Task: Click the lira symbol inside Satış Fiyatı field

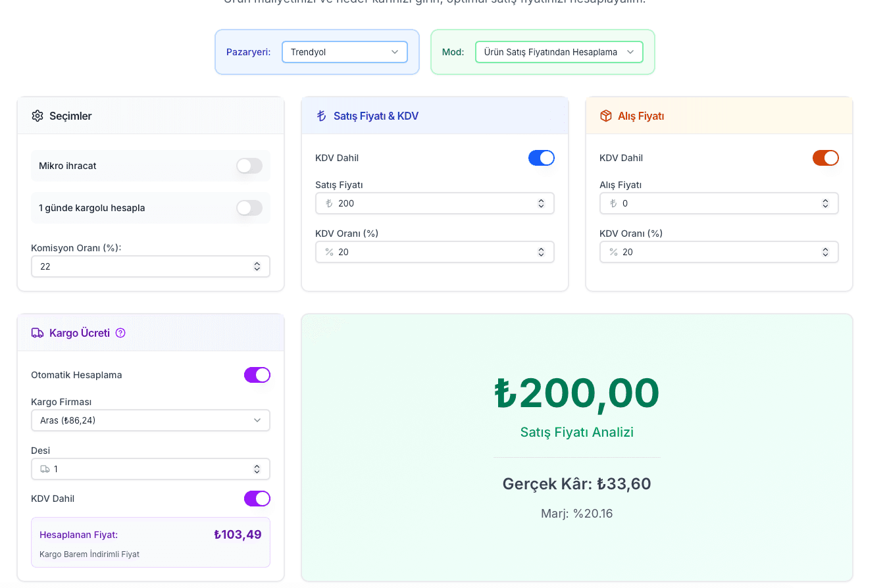Action: (x=329, y=204)
